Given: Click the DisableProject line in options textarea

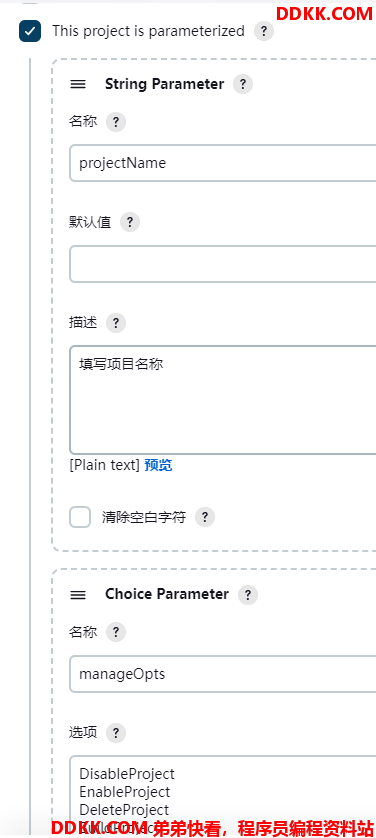Looking at the screenshot, I should point(127,774).
